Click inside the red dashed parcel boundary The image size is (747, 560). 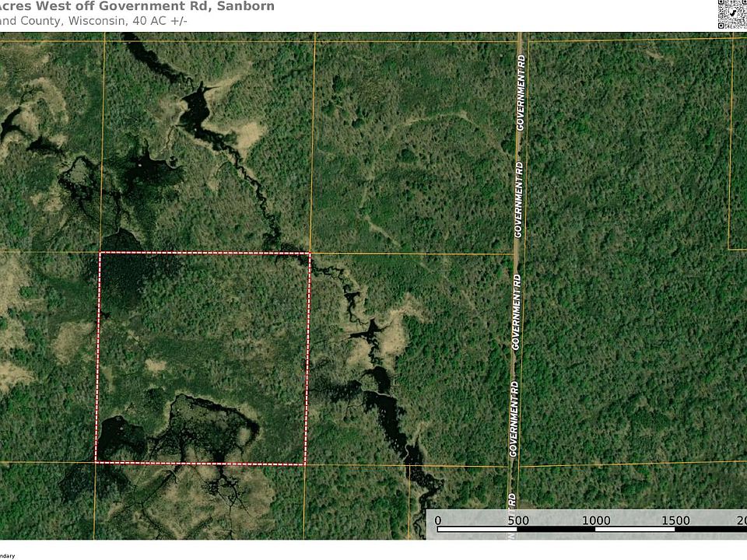(202, 350)
